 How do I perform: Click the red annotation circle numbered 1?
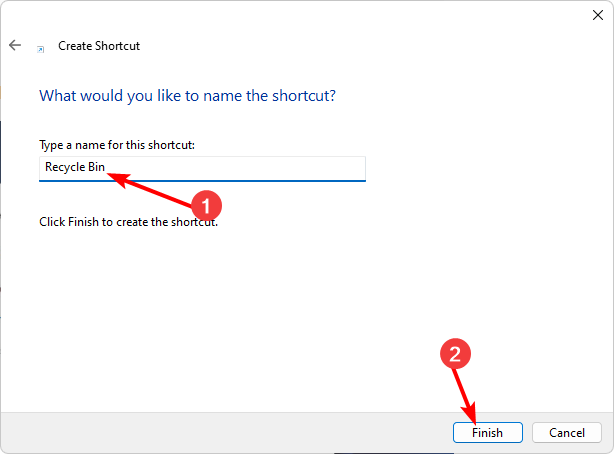[205, 207]
